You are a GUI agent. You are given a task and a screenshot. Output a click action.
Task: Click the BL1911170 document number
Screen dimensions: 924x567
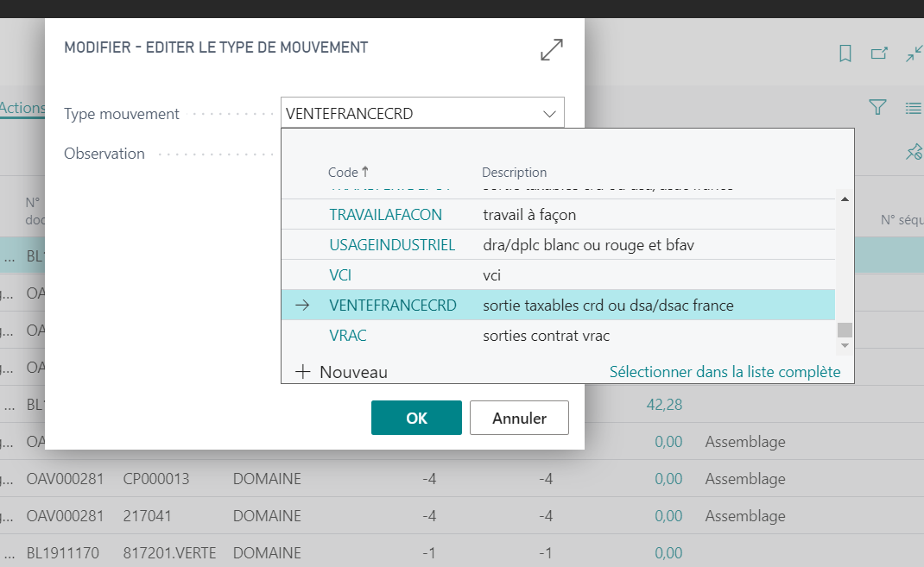point(62,553)
